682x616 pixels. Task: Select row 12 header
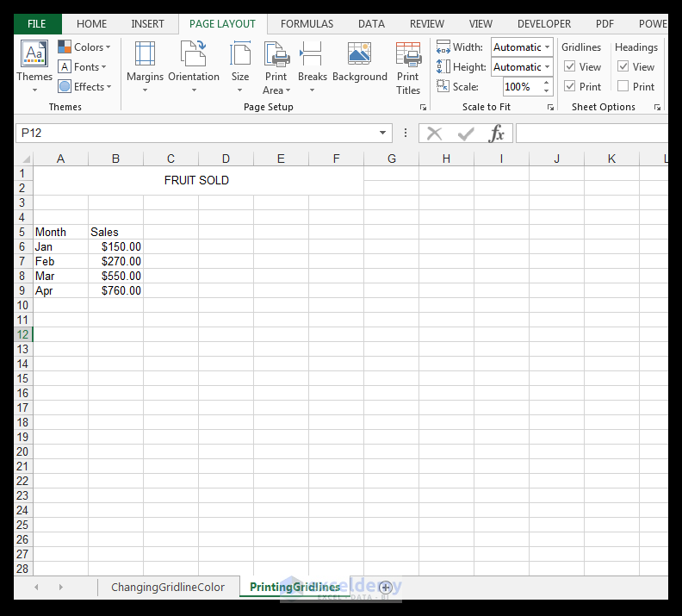[x=23, y=334]
